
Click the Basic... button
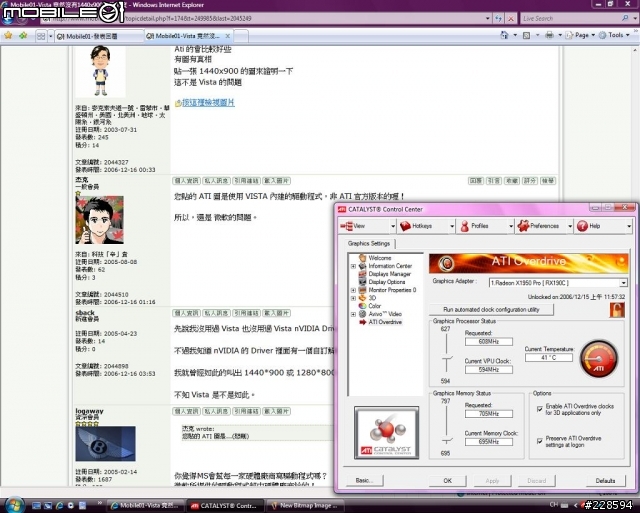[364, 480]
